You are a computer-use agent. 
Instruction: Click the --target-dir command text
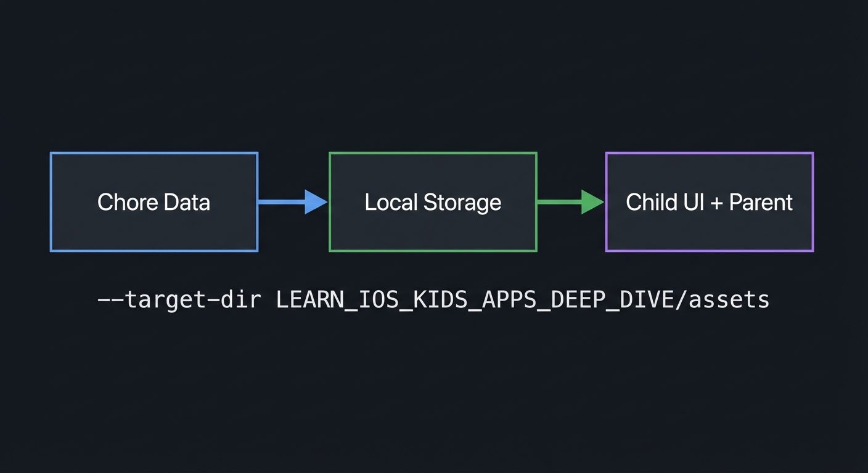click(x=179, y=299)
